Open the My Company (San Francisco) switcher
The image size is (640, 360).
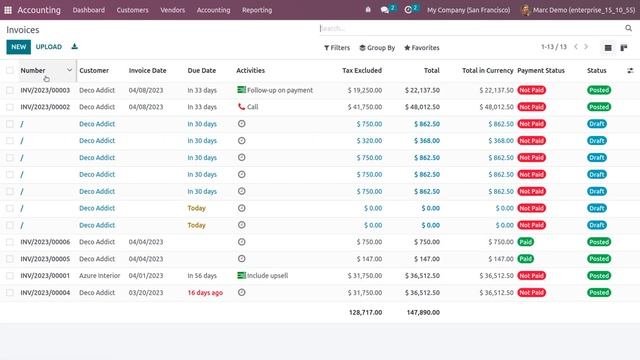[x=469, y=10]
